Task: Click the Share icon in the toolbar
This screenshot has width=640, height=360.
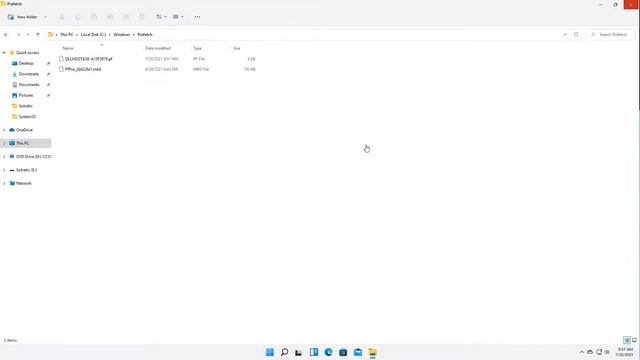Action: (x=126, y=17)
